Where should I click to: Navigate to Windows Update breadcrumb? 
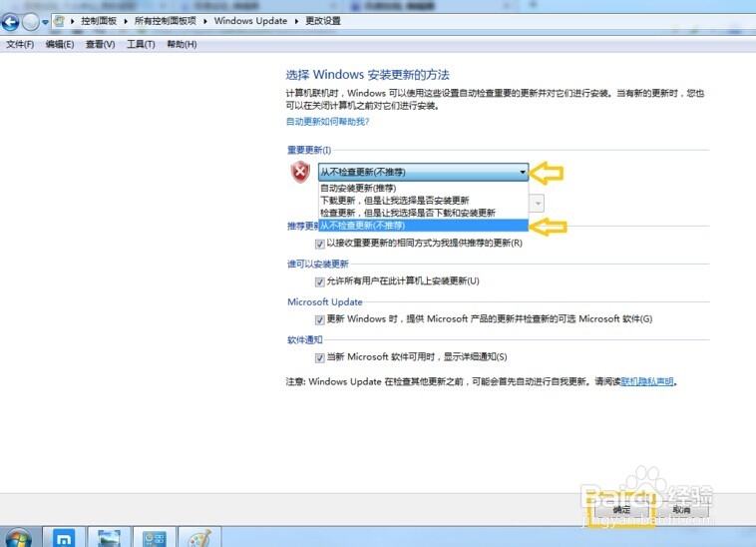pos(250,21)
